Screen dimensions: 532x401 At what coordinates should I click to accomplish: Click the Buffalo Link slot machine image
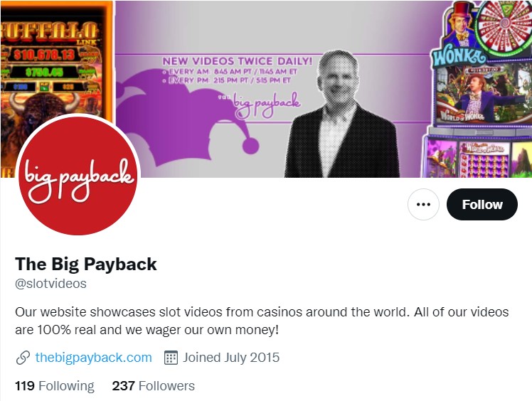pyautogui.click(x=56, y=68)
